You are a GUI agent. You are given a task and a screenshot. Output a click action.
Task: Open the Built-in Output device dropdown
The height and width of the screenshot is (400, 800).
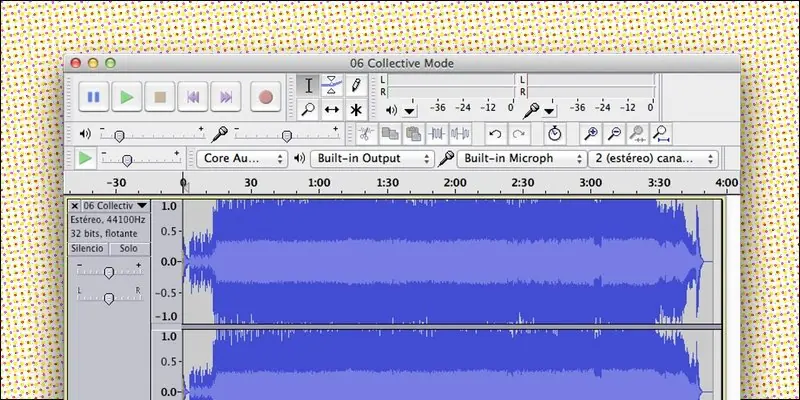(372, 159)
